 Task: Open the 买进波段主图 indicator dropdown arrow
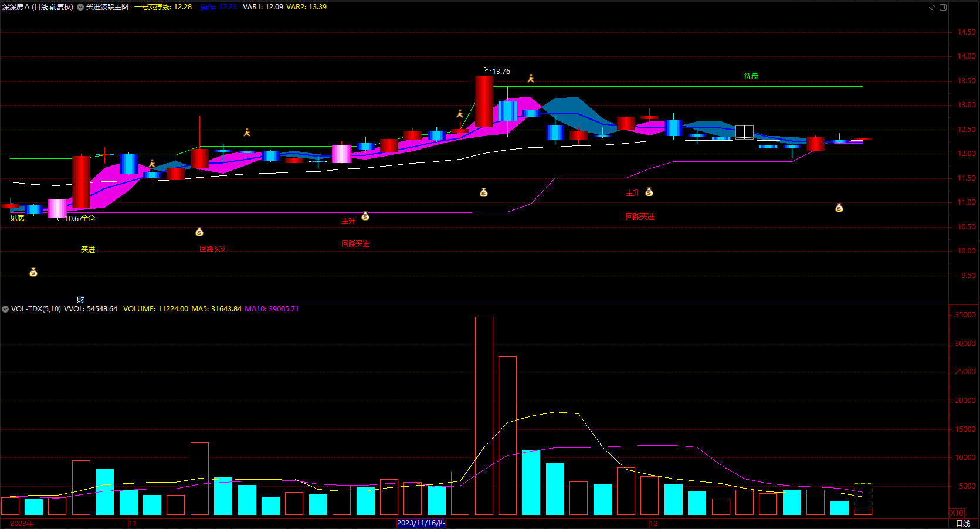tap(80, 7)
